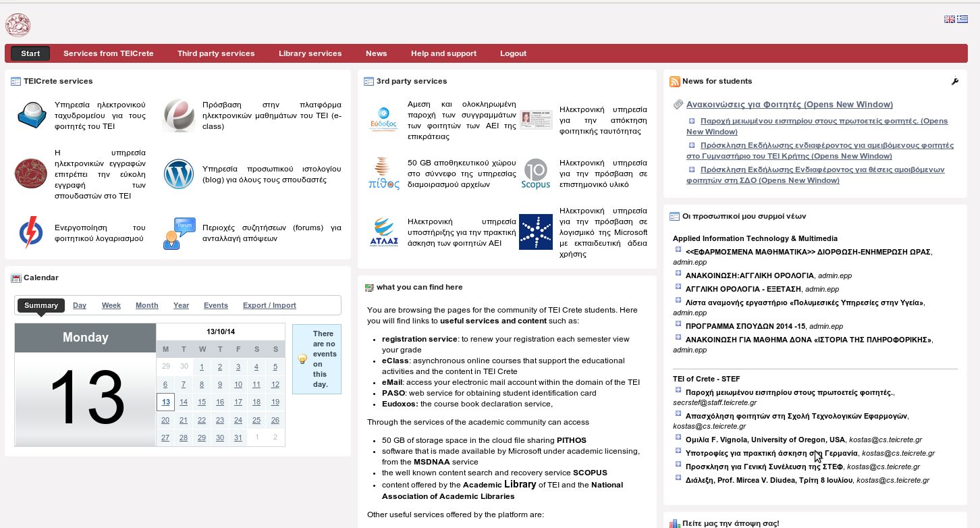The height and width of the screenshot is (528, 980).
Task: Switch language with the Greek flag
Action: point(962,19)
